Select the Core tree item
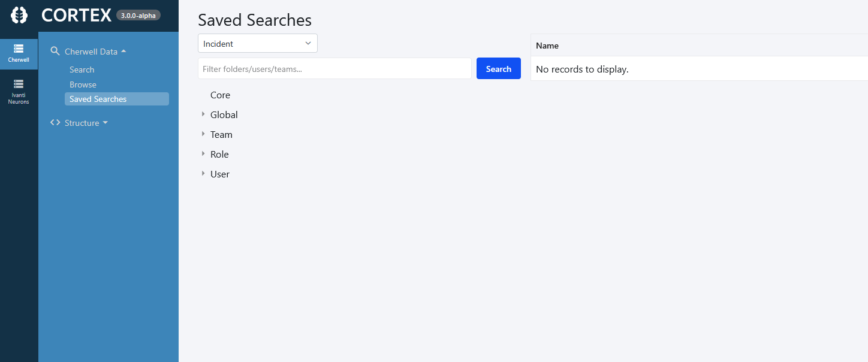This screenshot has width=868, height=362. [220, 95]
